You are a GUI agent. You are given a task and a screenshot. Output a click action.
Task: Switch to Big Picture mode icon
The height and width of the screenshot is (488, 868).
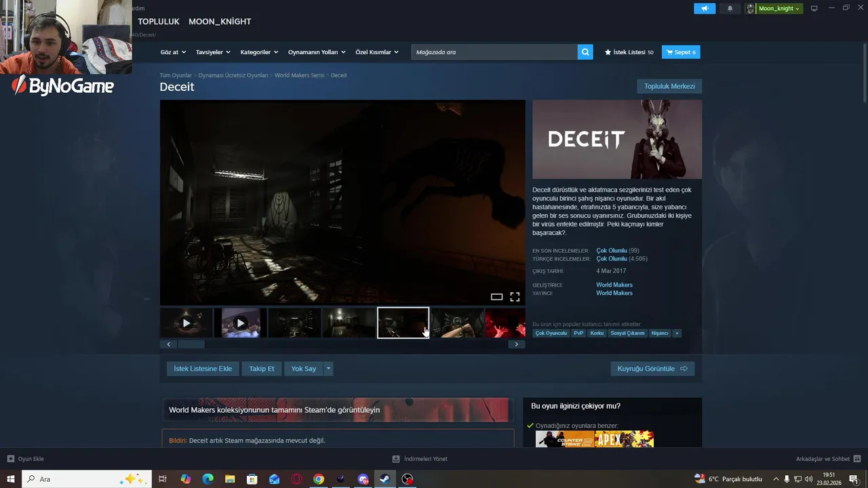point(814,8)
